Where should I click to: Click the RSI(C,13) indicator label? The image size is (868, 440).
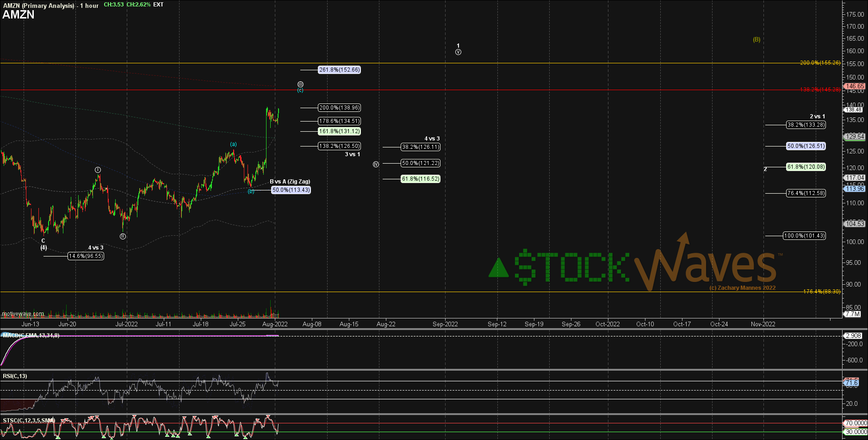click(x=15, y=376)
